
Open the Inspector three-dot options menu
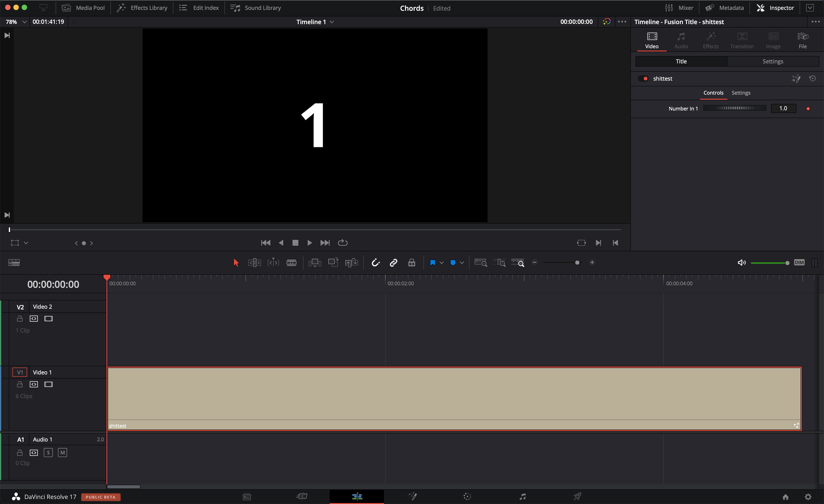tap(815, 22)
